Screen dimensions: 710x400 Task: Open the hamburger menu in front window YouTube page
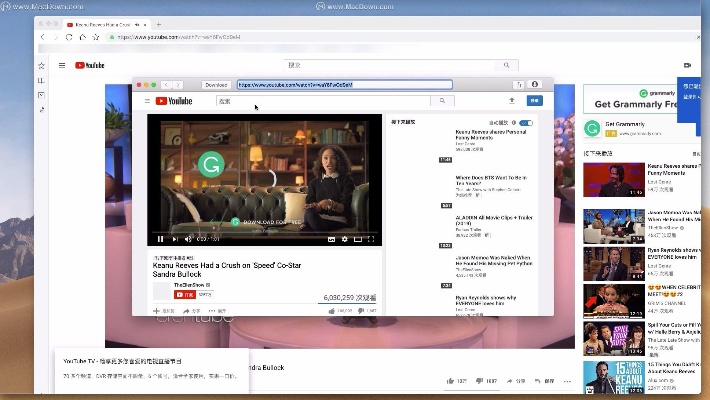(147, 101)
